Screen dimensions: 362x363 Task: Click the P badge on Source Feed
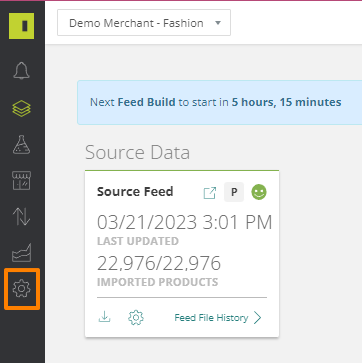click(234, 192)
